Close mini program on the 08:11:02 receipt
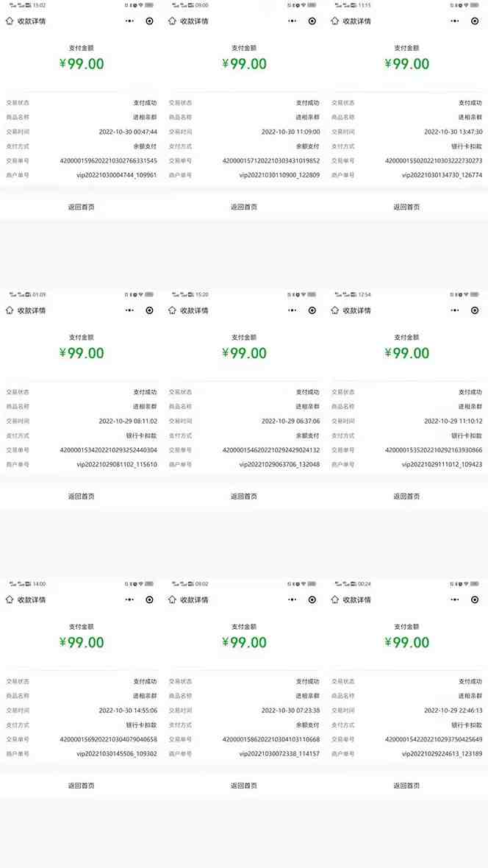 pyautogui.click(x=150, y=310)
